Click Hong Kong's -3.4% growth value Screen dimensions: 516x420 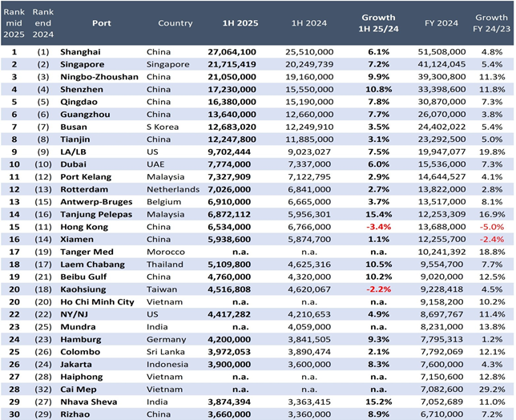tap(378, 227)
